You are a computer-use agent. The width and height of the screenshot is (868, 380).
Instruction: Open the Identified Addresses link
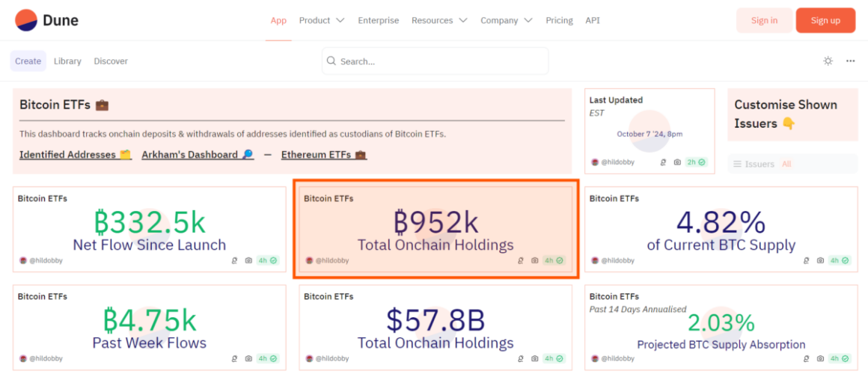tap(76, 155)
